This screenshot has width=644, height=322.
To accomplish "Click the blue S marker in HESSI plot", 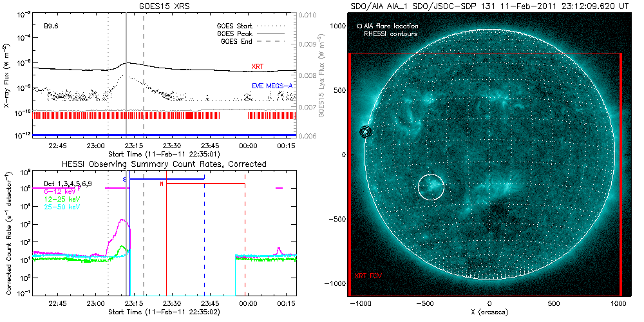I will point(124,179).
